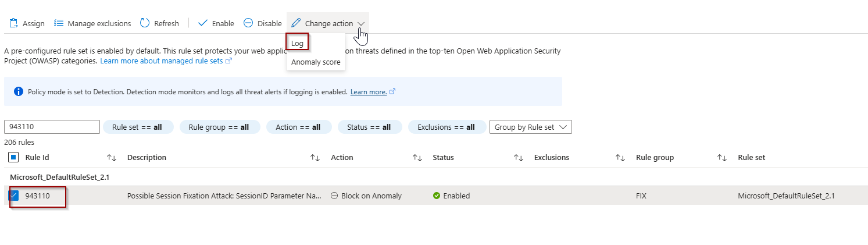Click the Change action pencil icon
This screenshot has width=868, height=245.
[296, 23]
